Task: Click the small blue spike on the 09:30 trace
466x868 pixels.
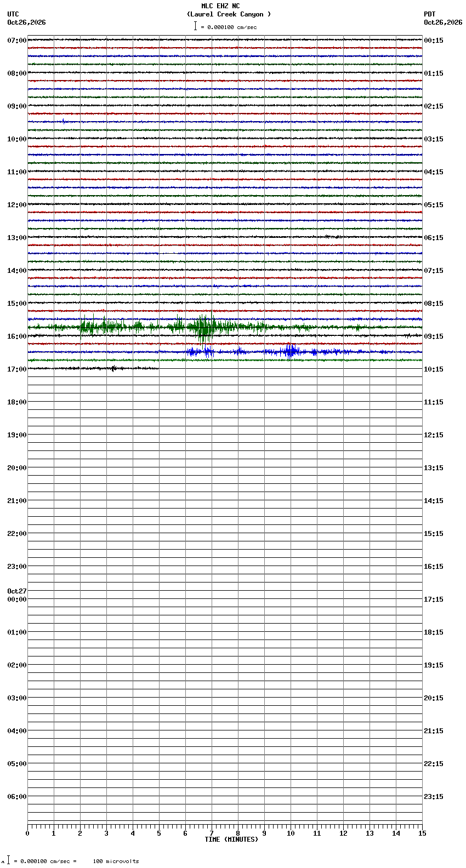Action: tap(63, 122)
